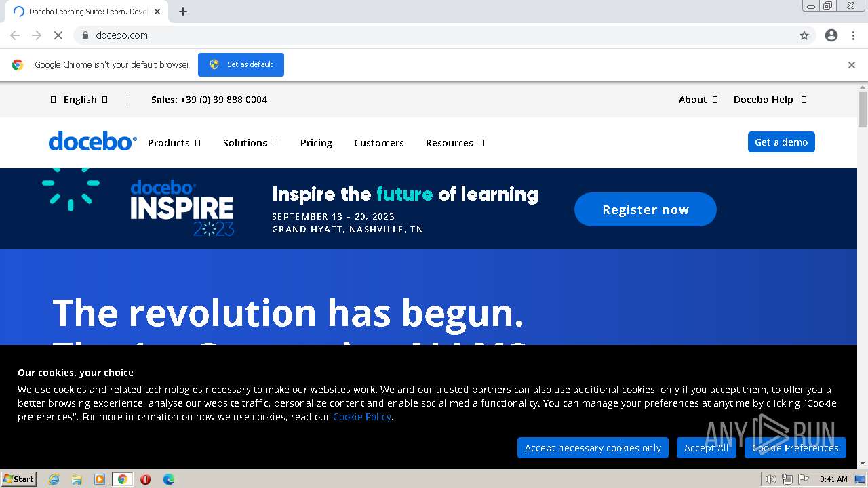Go back with the browser back arrow

click(x=15, y=35)
